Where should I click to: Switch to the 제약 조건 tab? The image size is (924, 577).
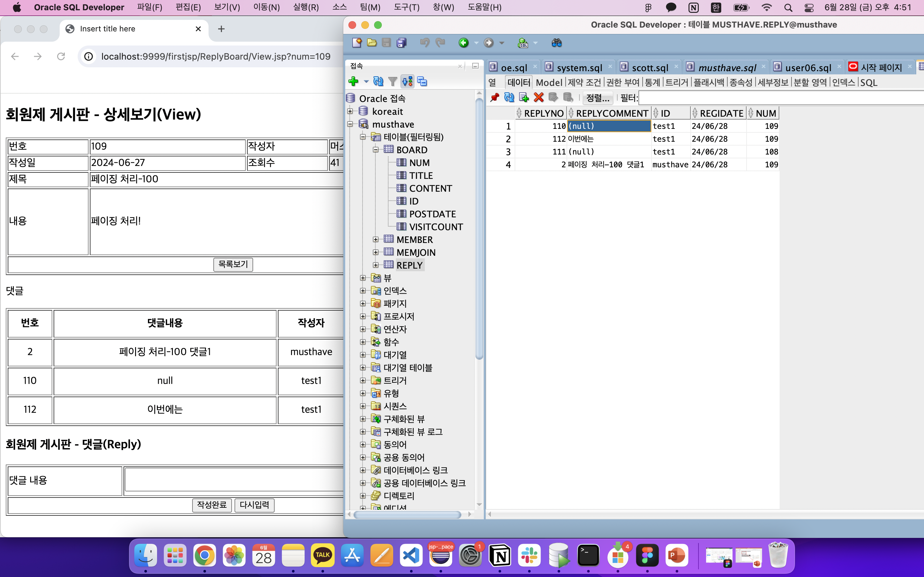[x=584, y=82]
